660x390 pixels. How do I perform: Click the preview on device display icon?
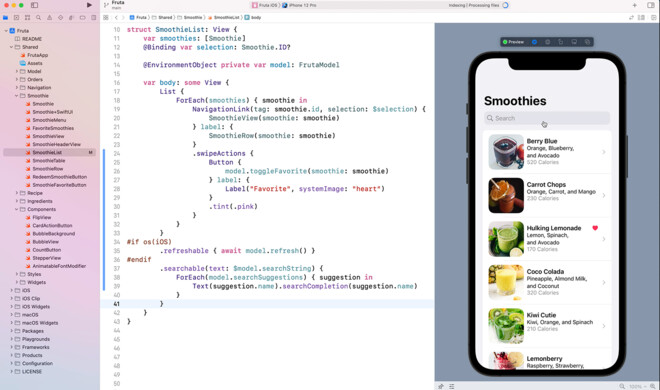pyautogui.click(x=574, y=42)
